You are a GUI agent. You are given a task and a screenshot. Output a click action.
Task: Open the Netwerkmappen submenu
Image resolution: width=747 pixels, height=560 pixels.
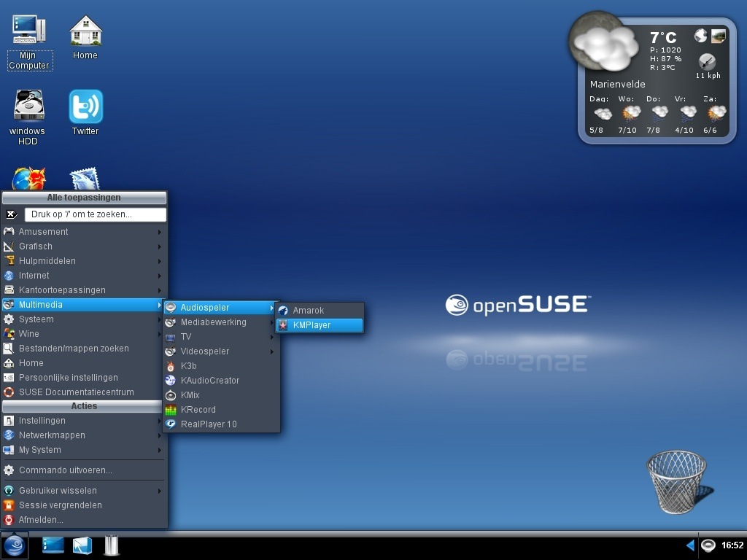point(84,435)
